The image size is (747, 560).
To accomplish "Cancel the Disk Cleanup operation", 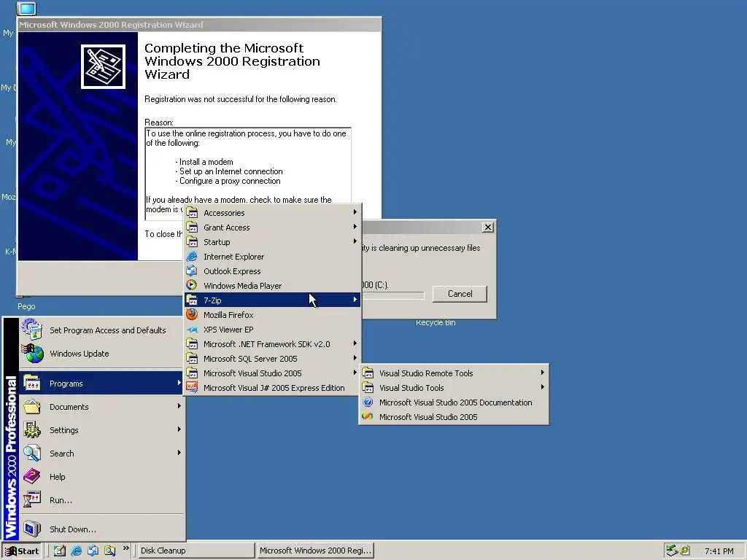I will pyautogui.click(x=460, y=294).
